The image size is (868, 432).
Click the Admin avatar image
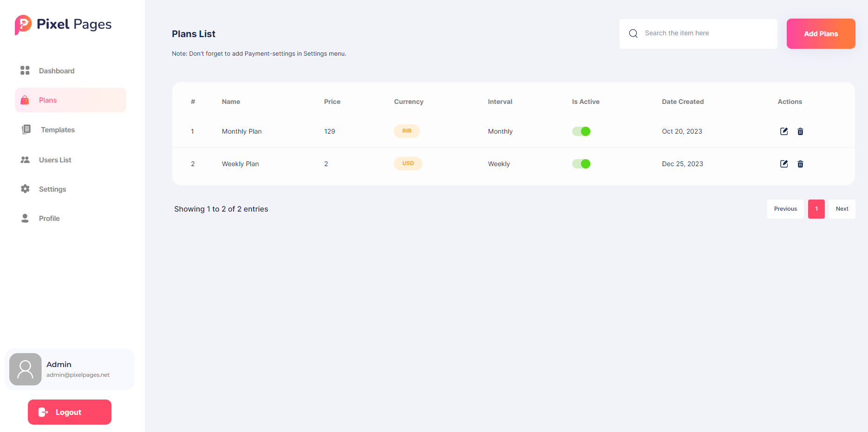pos(26,369)
